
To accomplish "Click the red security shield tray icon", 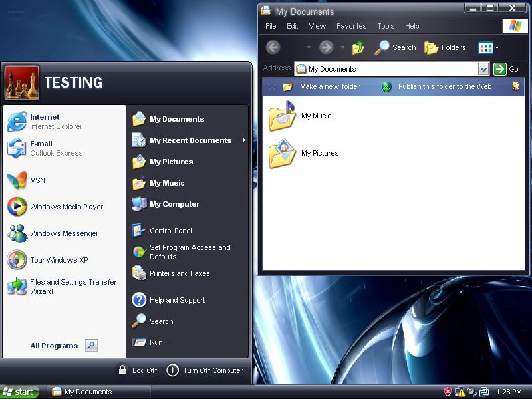I will (448, 392).
